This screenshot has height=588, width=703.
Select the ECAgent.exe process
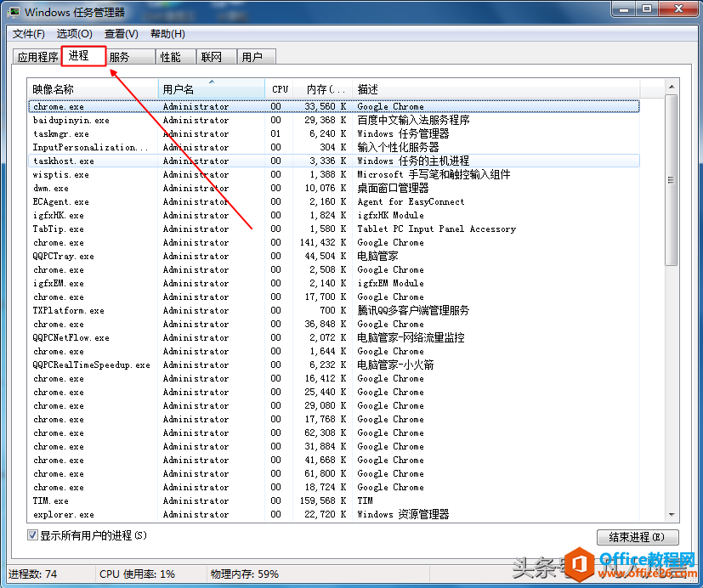click(x=333, y=201)
